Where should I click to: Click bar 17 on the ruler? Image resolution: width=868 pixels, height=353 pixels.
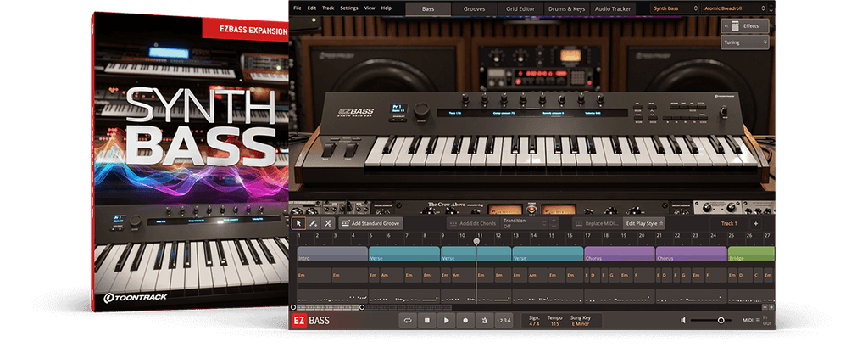click(587, 236)
